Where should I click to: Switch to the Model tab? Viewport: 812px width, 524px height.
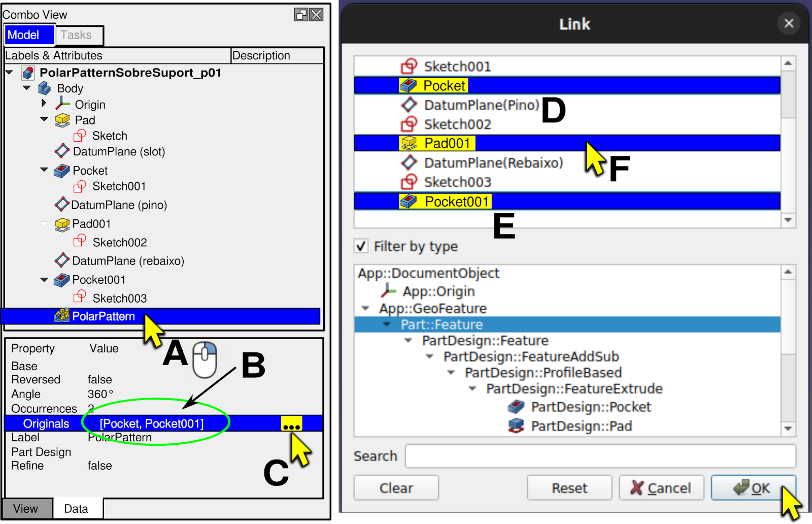[29, 35]
